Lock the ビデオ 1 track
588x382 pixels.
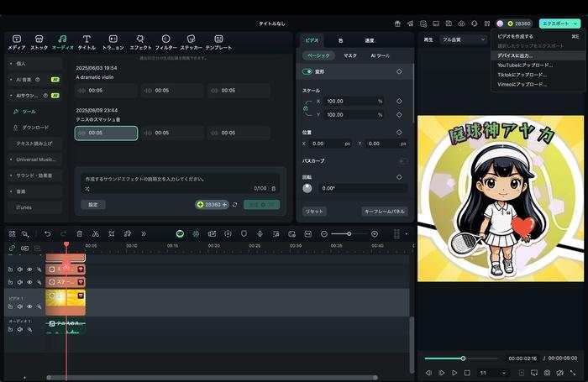coord(10,306)
